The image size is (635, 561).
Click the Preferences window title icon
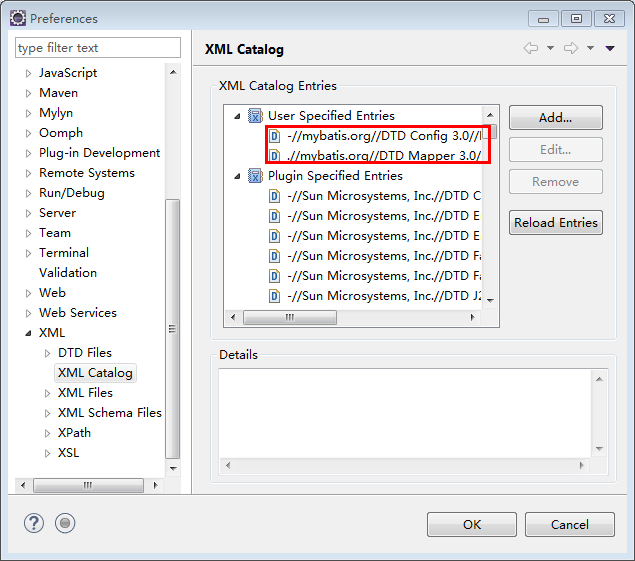18,18
